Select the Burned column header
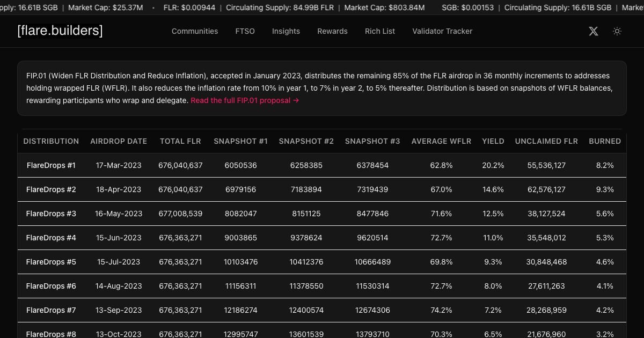Image resolution: width=644 pixels, height=338 pixels. pyautogui.click(x=605, y=141)
